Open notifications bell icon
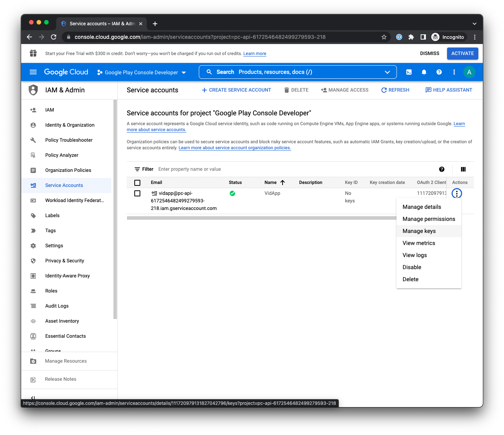504x435 pixels. pyautogui.click(x=424, y=72)
